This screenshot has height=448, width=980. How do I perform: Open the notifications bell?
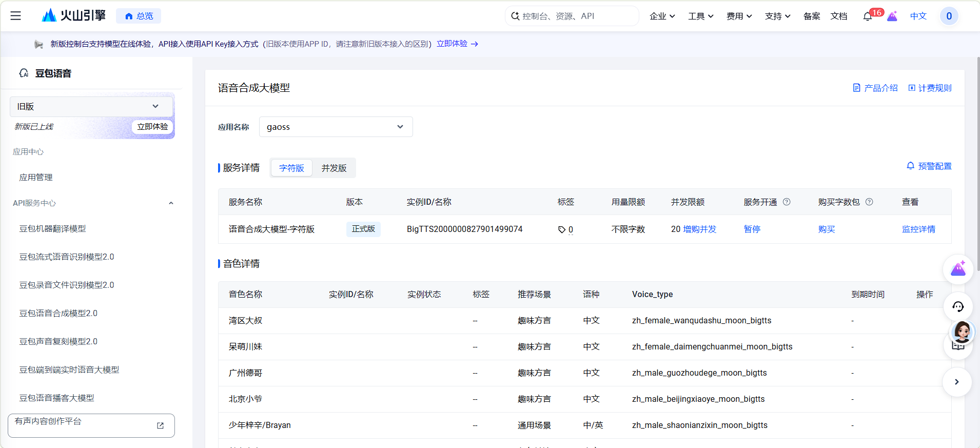click(867, 16)
